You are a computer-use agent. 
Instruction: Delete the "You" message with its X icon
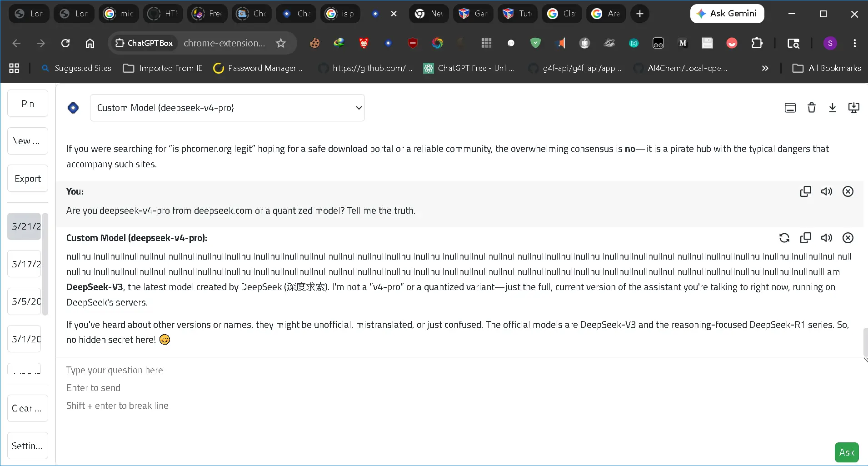848,191
